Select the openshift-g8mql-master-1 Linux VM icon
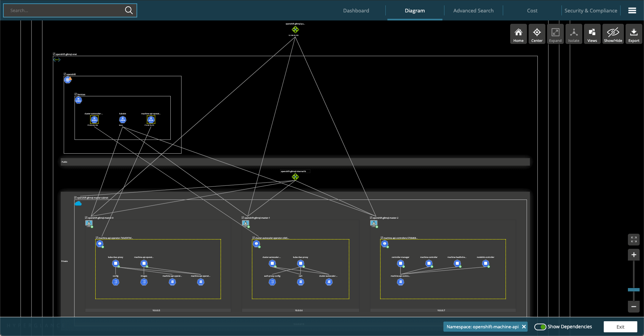The image size is (644, 336). click(x=246, y=224)
